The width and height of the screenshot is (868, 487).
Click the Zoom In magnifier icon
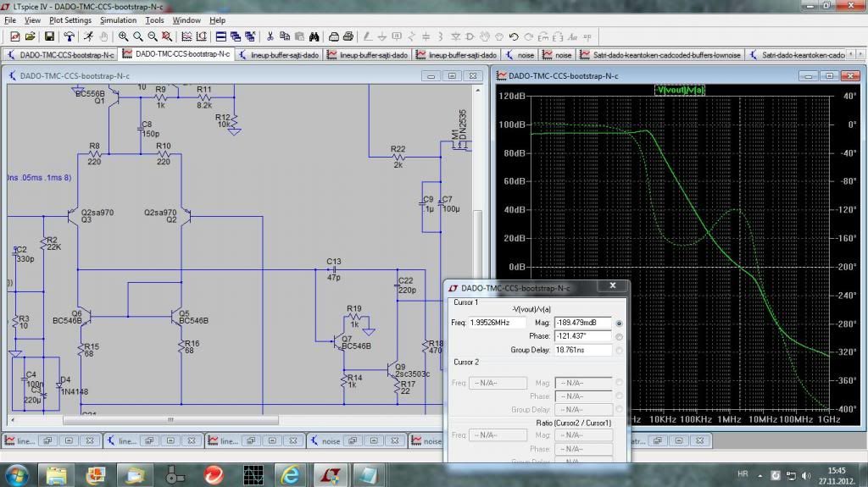click(x=123, y=36)
